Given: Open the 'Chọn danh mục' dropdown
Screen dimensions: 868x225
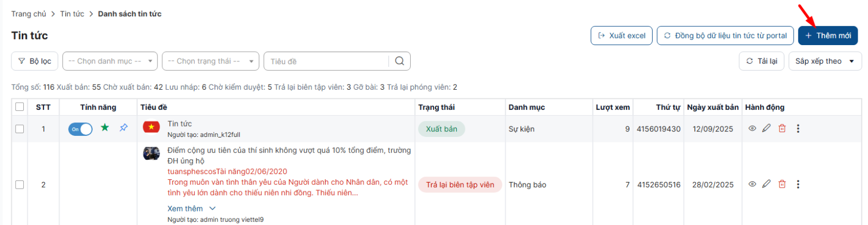Looking at the screenshot, I should 110,61.
